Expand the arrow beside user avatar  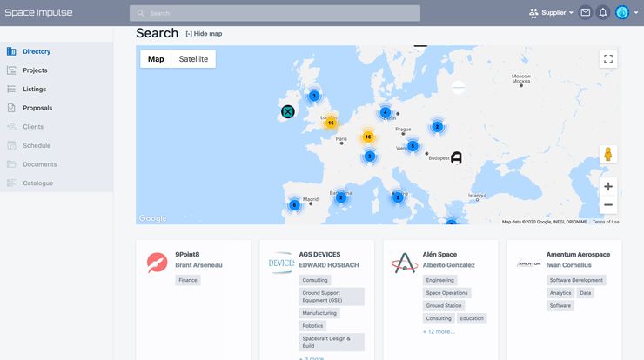point(636,13)
